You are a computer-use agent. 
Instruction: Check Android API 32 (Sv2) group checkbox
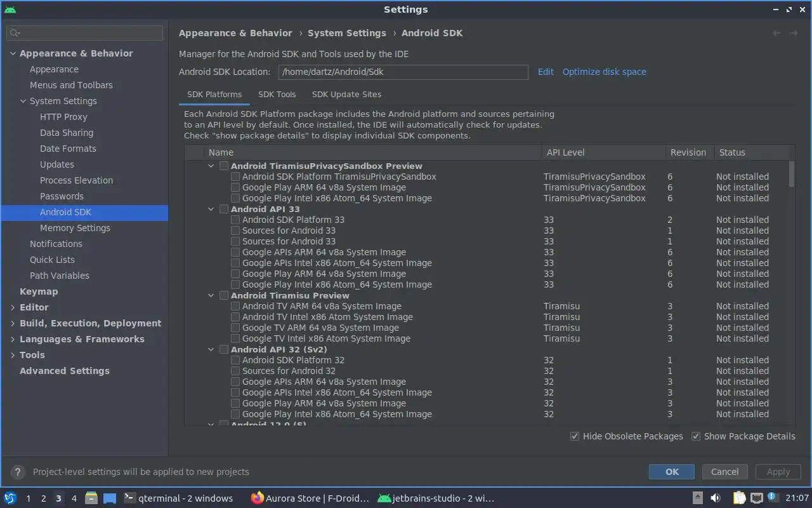pos(224,349)
